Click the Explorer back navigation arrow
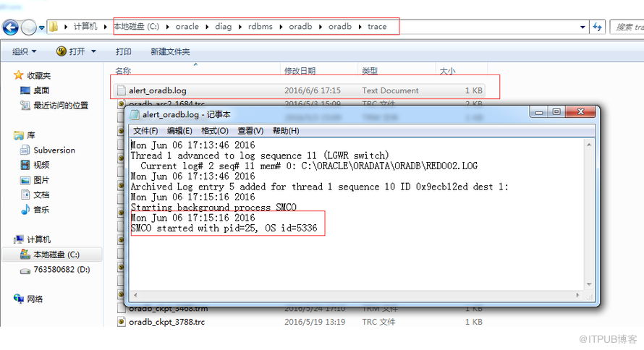The width and height of the screenshot is (644, 350). coord(10,27)
